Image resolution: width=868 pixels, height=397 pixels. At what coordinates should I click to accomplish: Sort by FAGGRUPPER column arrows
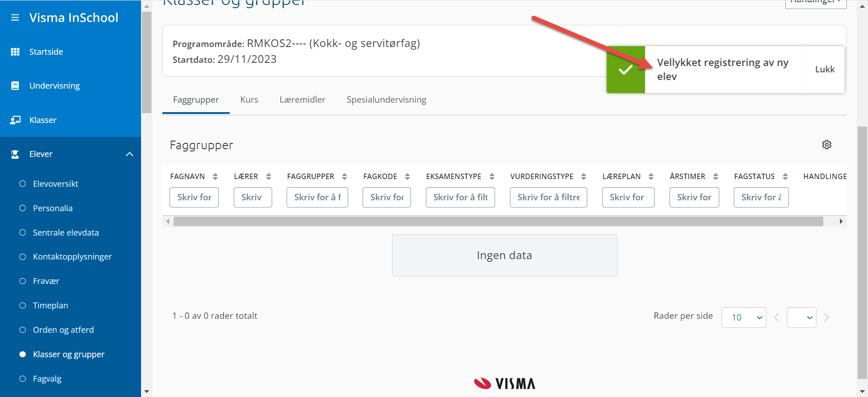click(344, 176)
